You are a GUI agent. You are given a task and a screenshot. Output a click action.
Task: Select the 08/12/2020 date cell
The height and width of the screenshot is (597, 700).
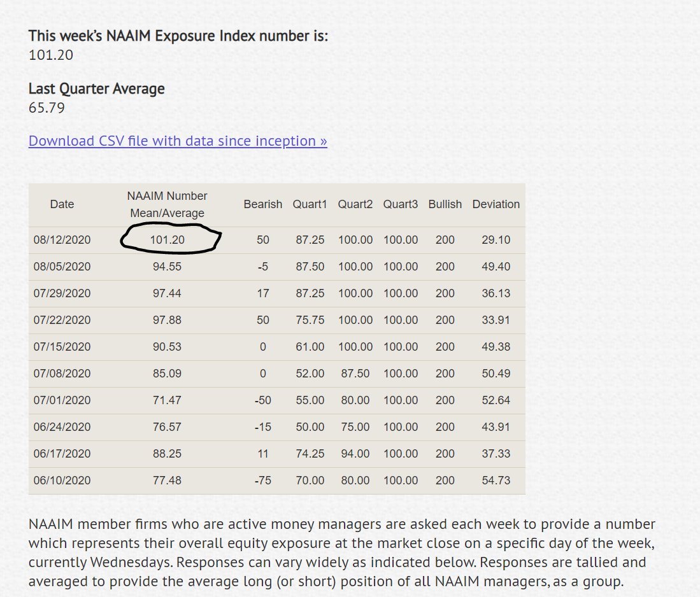(x=62, y=240)
